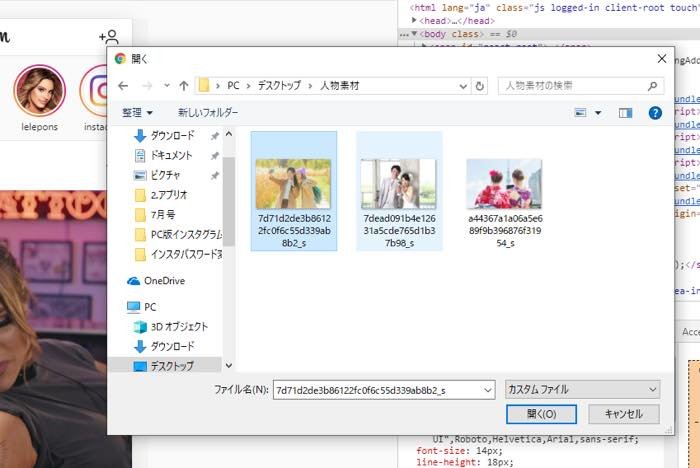Click the pin beside ピクチャ
Screen dimensions: 700x468
(215, 176)
